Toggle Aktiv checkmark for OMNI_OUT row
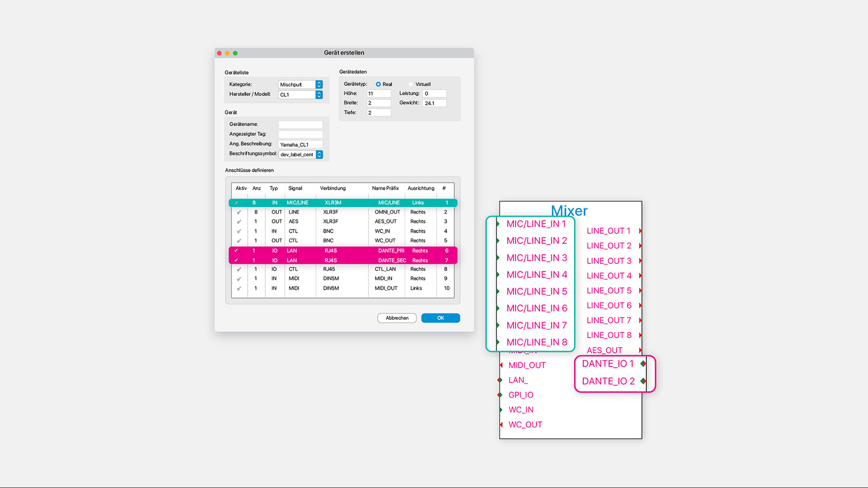This screenshot has width=868, height=488. 239,212
